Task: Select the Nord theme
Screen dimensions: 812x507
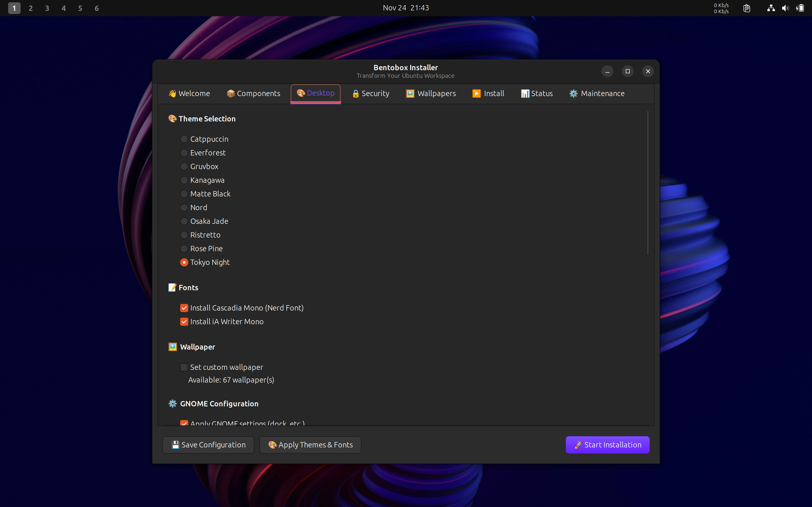Action: pos(184,207)
